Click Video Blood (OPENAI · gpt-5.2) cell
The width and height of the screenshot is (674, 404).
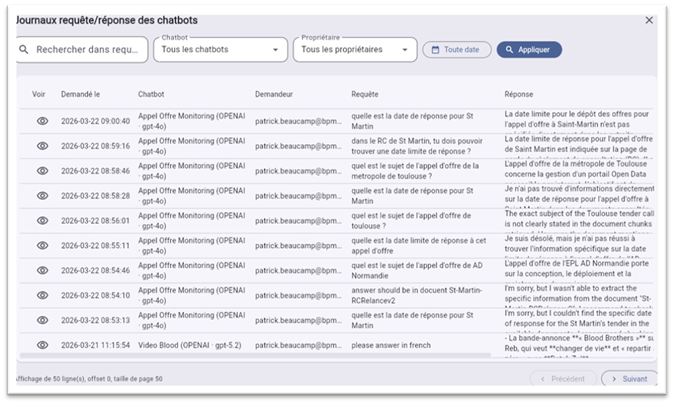tap(190, 345)
